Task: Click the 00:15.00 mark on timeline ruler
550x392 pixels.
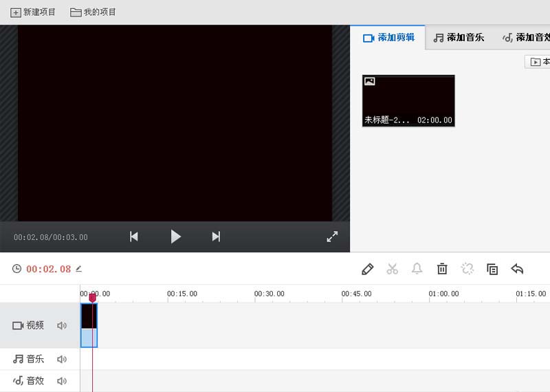Action: (182, 294)
